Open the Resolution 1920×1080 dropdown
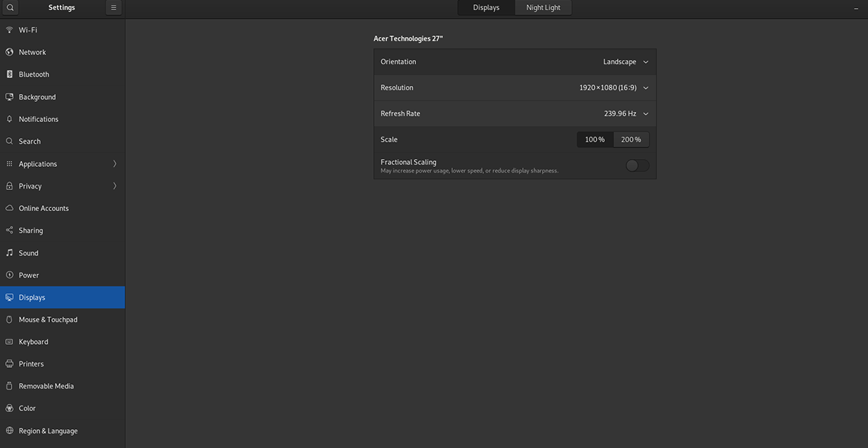Viewport: 868px width, 448px height. tap(614, 88)
